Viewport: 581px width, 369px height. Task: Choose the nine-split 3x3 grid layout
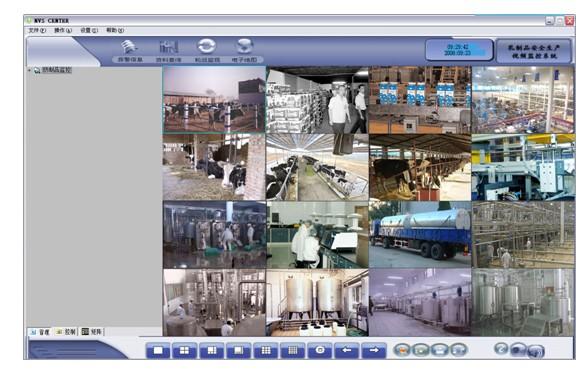[266, 350]
